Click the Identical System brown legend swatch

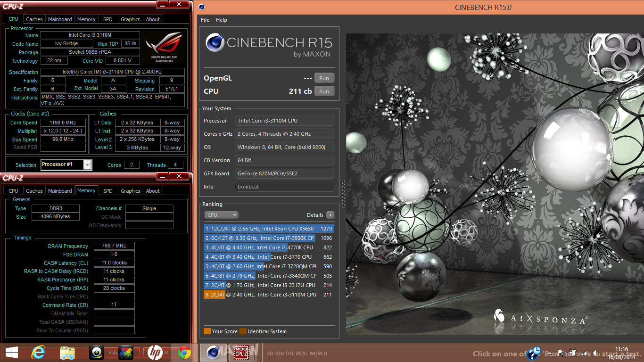click(x=243, y=331)
